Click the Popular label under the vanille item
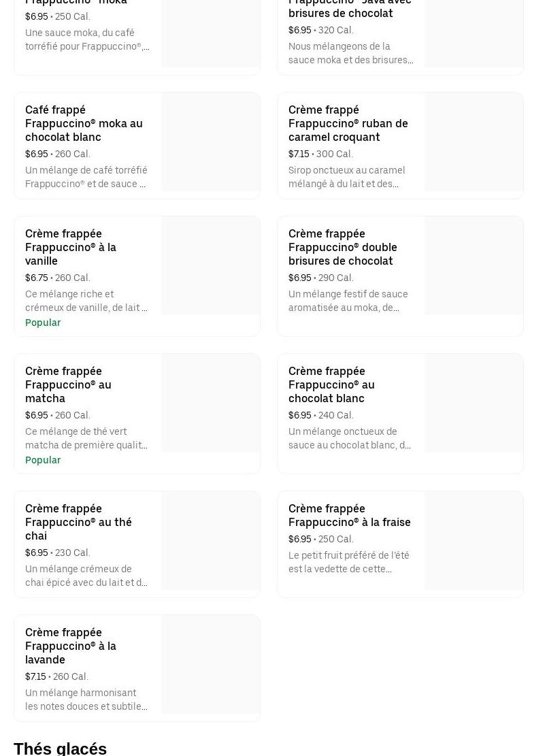 (43, 323)
